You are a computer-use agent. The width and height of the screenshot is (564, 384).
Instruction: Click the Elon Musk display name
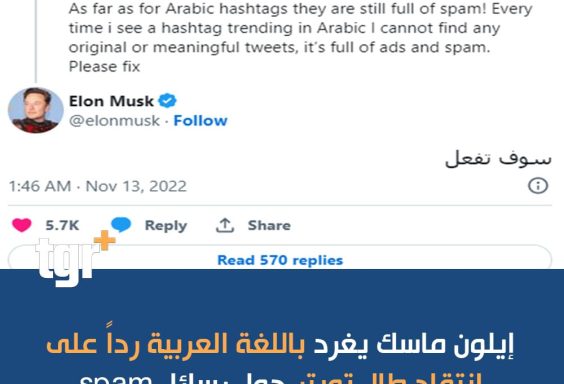tap(111, 101)
